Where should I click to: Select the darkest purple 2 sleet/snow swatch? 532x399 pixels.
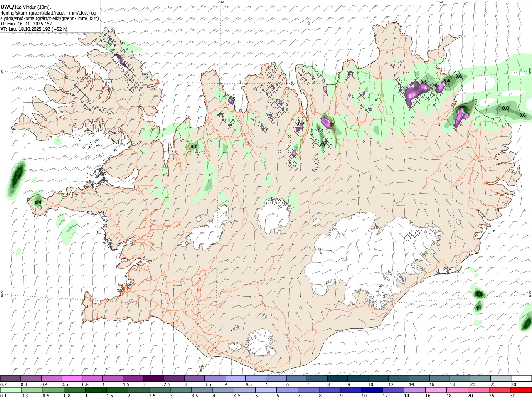(154, 378)
